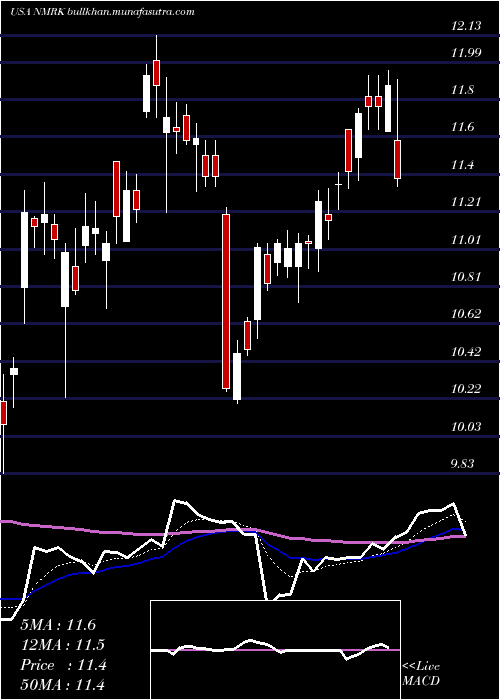Click the '12MA : 11.5' legend value
The image size is (500, 700).
63,645
